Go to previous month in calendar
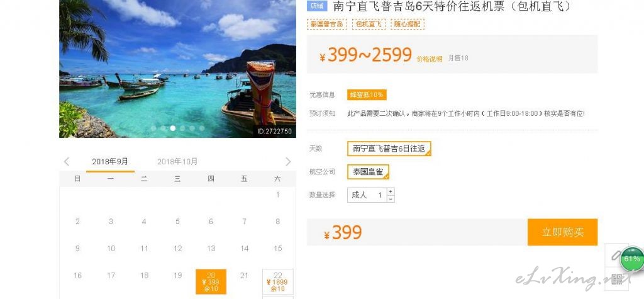The height and width of the screenshot is (299, 644). [x=67, y=162]
